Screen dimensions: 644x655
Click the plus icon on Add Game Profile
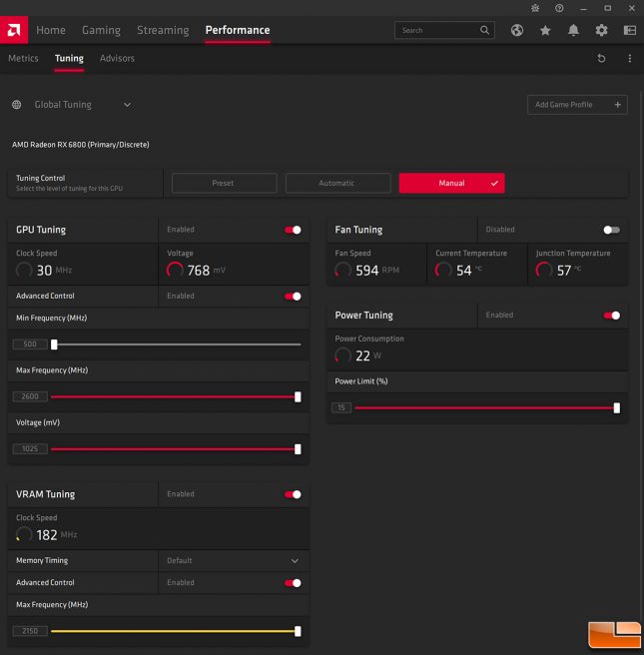(x=618, y=105)
